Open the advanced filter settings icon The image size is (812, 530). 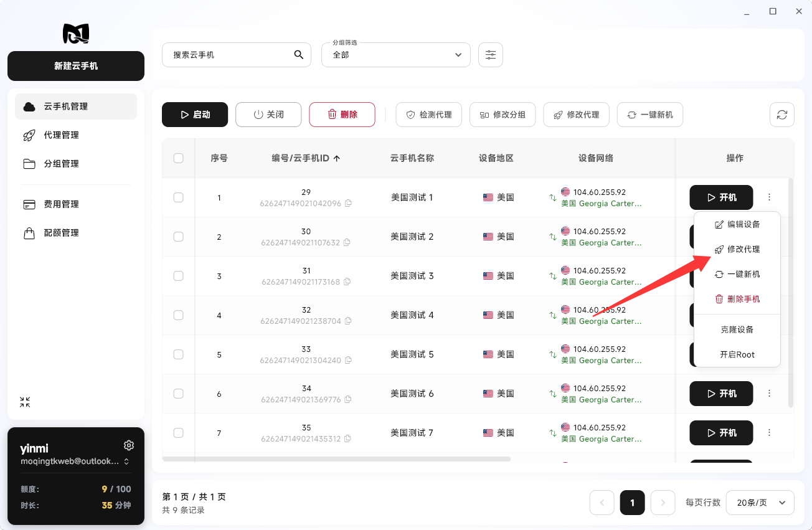point(491,55)
